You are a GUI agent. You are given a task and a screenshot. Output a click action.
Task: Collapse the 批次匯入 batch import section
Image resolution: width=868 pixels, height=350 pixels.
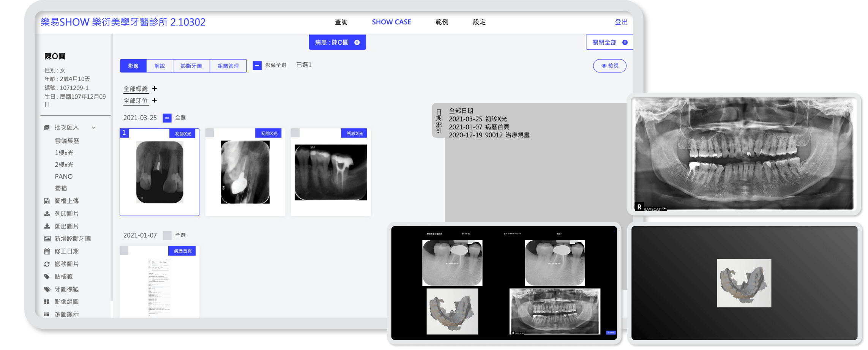click(x=94, y=128)
